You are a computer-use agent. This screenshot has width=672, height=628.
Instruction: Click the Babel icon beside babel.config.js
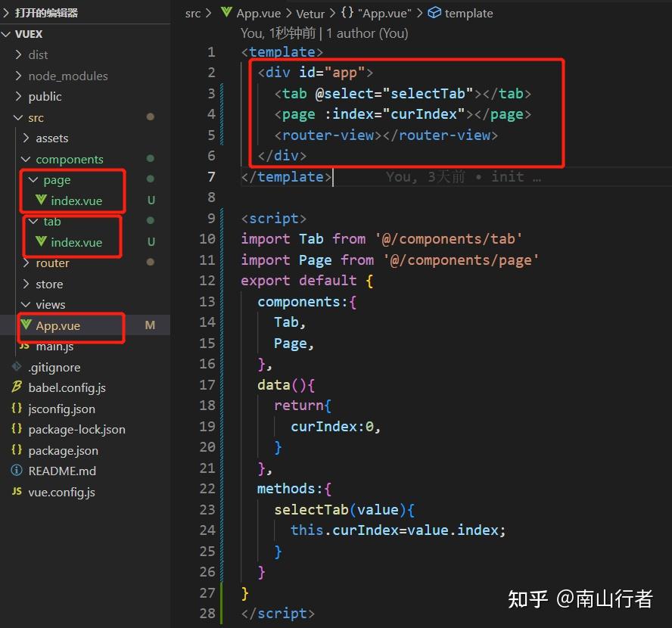pos(17,387)
